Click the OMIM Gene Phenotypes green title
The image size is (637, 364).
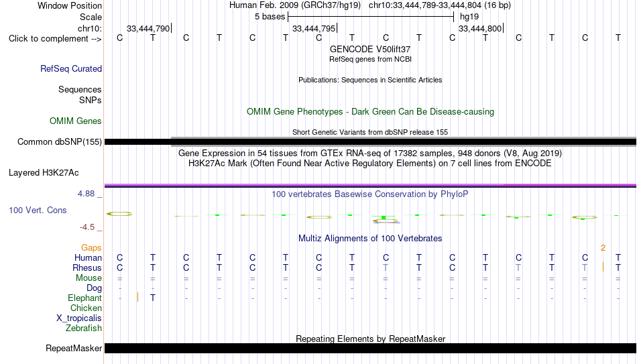(x=370, y=112)
